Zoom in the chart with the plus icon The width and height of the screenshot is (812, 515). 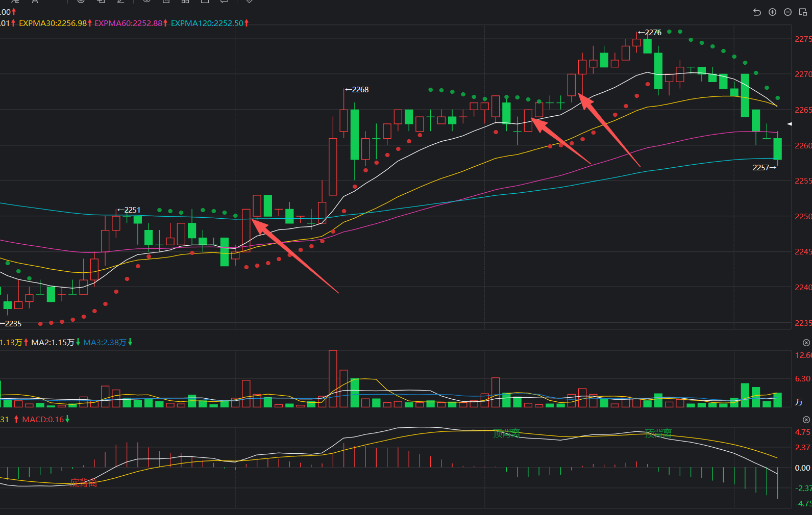click(x=772, y=12)
